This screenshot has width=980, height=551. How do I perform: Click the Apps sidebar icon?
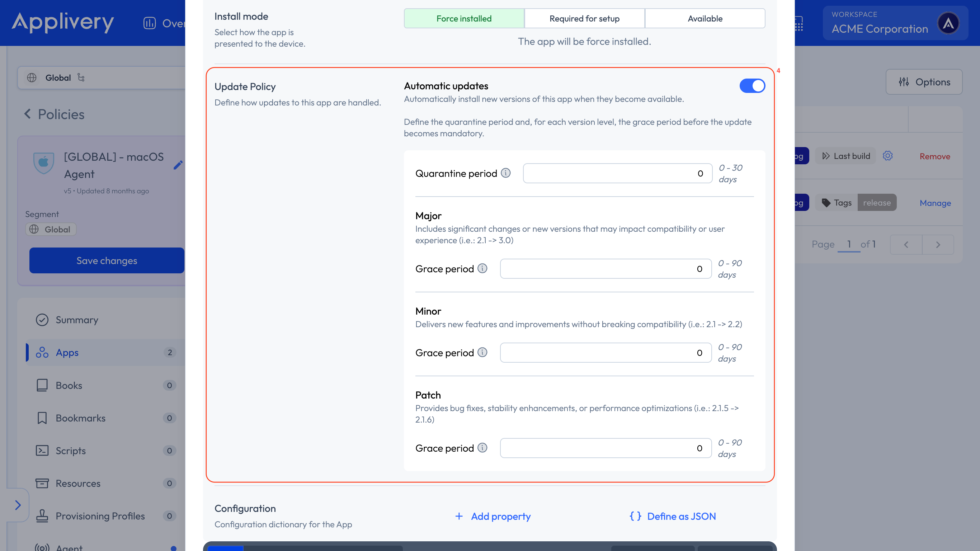42,353
